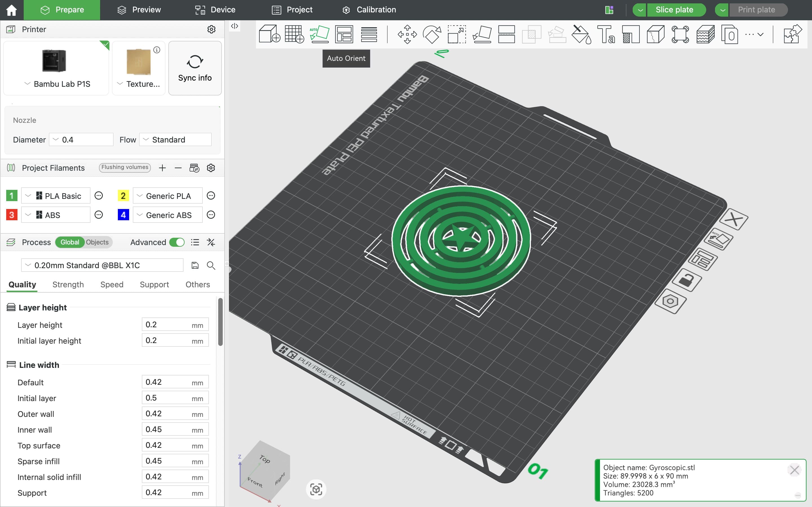
Task: Open the Strength settings tab
Action: [x=68, y=284]
